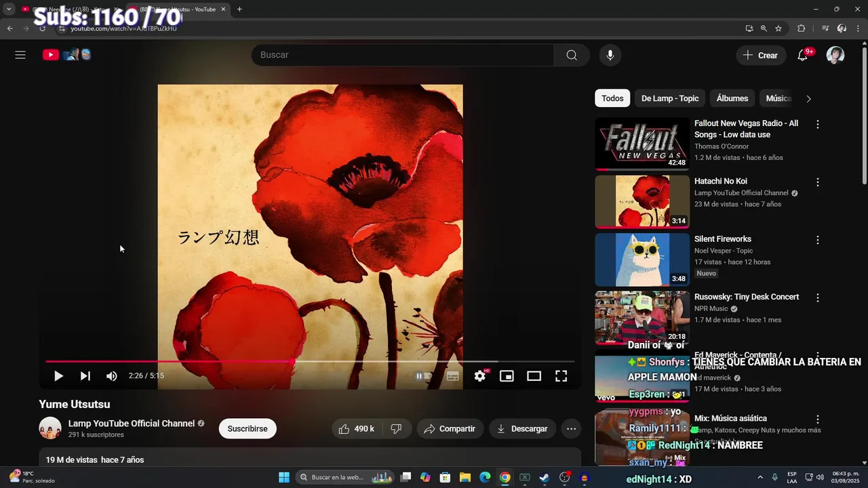Open options menu for Fallout New Vegas Radio

pos(818,125)
